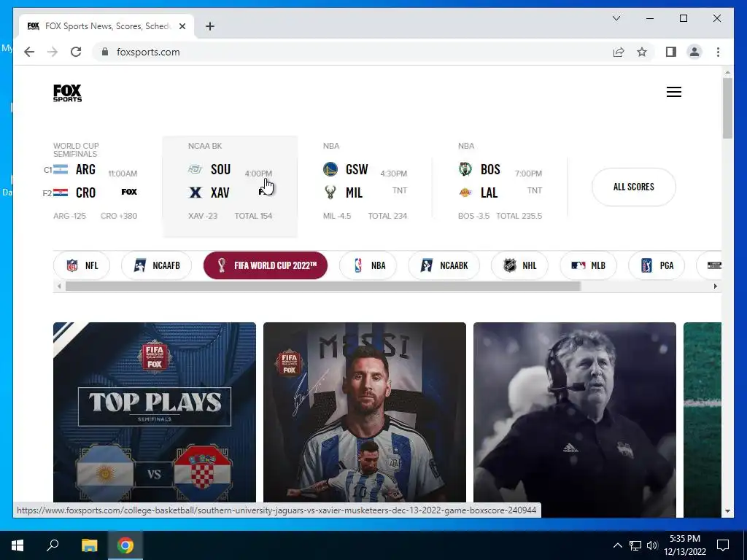
Task: Select the NBA league tab
Action: 368,265
